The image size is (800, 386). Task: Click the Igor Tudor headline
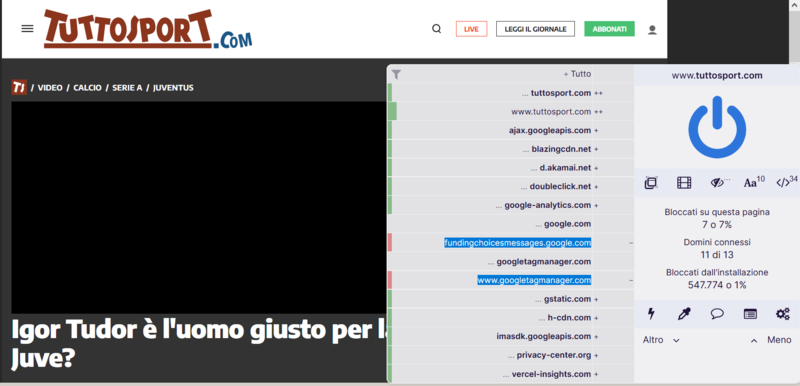(x=199, y=345)
